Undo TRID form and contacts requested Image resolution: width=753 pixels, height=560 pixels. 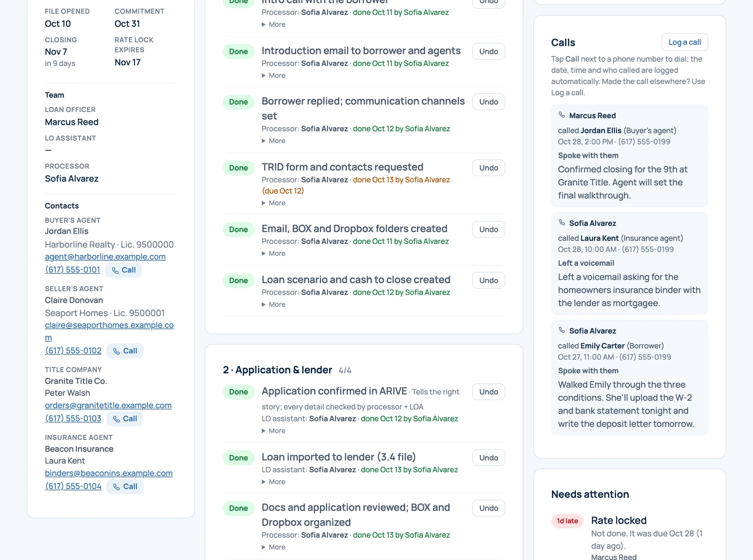(x=489, y=168)
